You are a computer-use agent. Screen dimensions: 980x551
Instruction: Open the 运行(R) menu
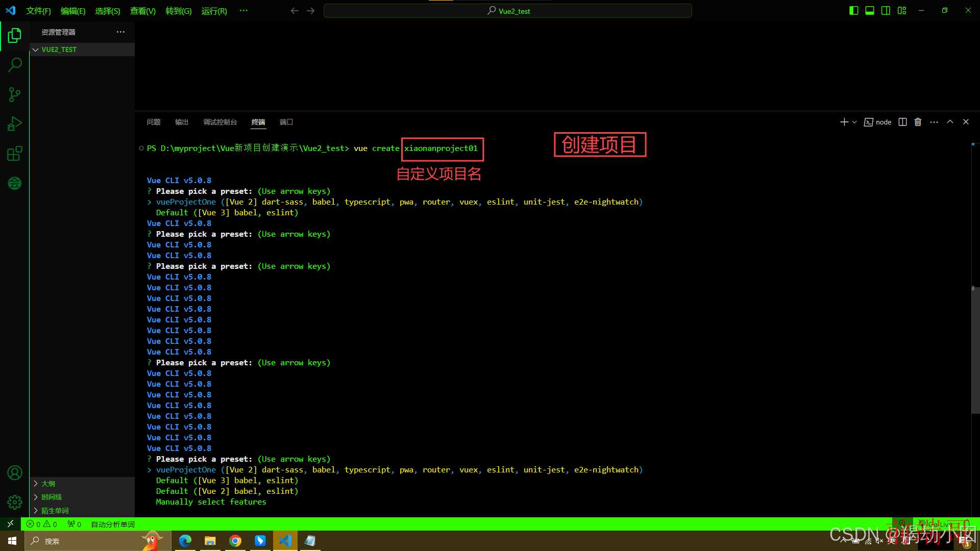click(214, 11)
